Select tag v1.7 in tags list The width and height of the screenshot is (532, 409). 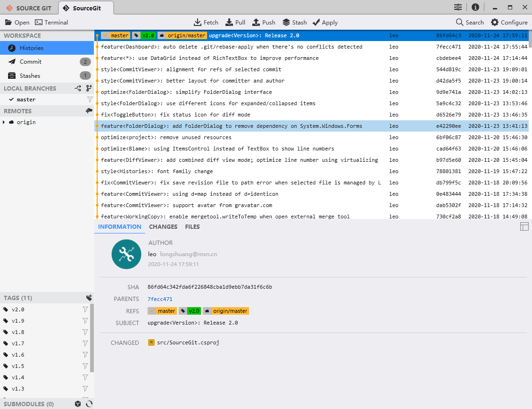pos(45,343)
